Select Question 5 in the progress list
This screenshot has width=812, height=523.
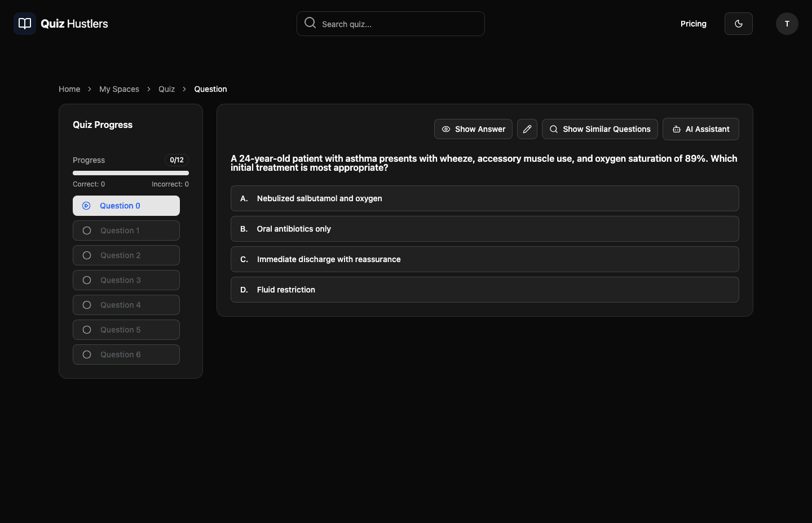pyautogui.click(x=126, y=330)
